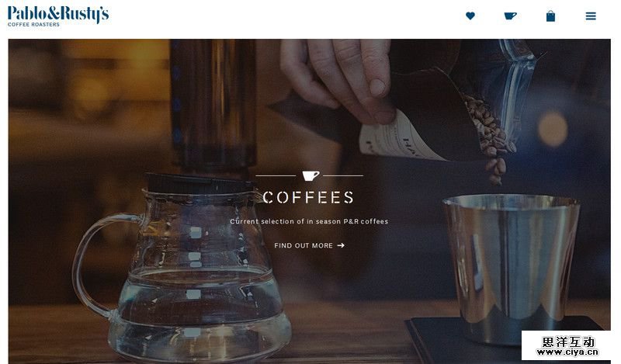Screen dimensions: 621x364
Task: Click the line left of the cup icon
Action: (x=276, y=175)
